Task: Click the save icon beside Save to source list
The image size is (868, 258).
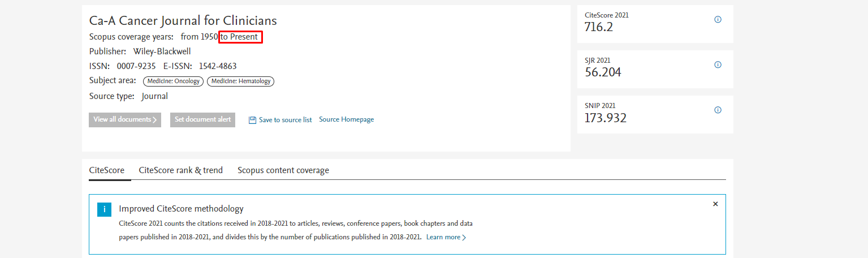Action: [x=252, y=120]
